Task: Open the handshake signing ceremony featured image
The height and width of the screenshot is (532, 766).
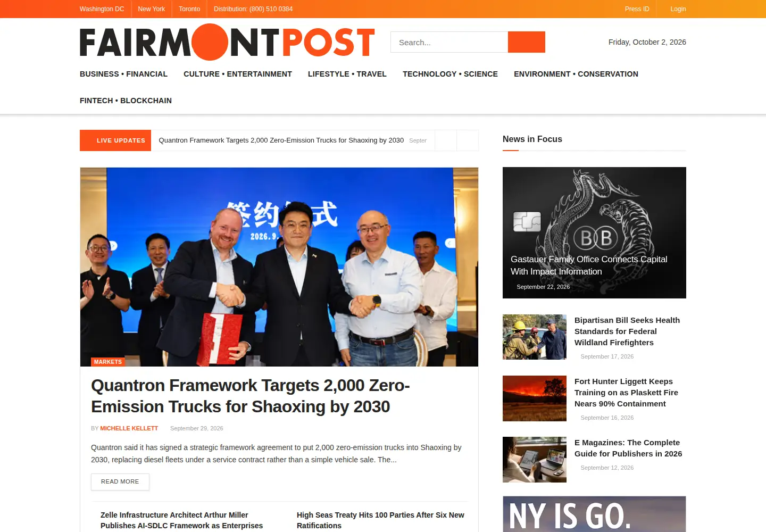Action: pyautogui.click(x=279, y=267)
